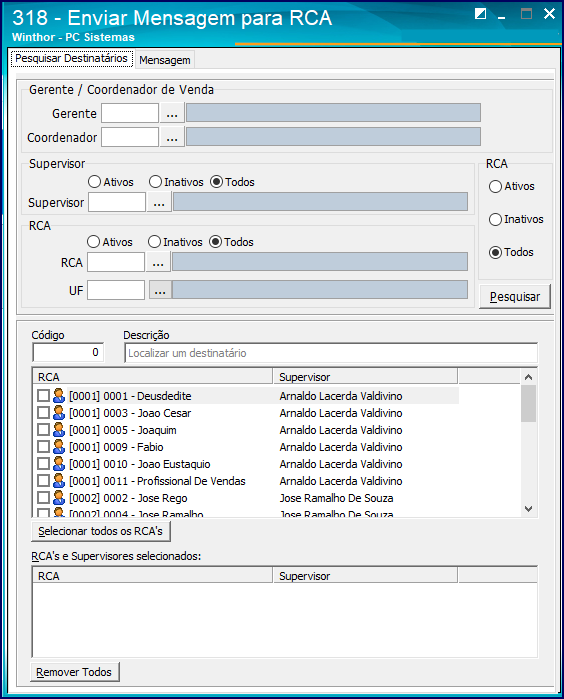564x699 pixels.
Task: Click the Localizar um destinatário field
Action: click(x=331, y=353)
